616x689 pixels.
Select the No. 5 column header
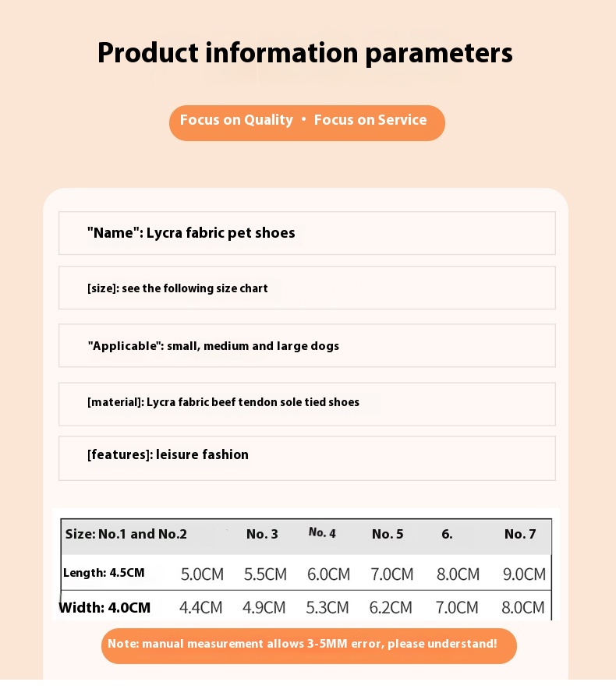coord(388,535)
